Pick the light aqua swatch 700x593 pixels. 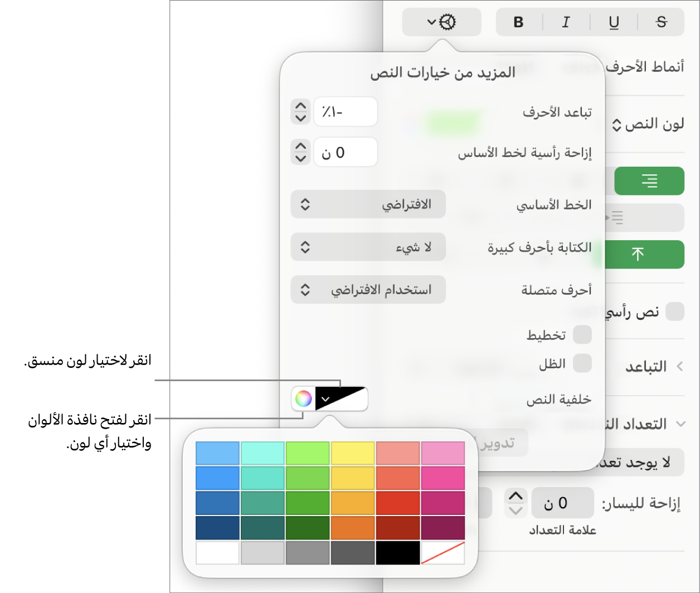(x=263, y=453)
